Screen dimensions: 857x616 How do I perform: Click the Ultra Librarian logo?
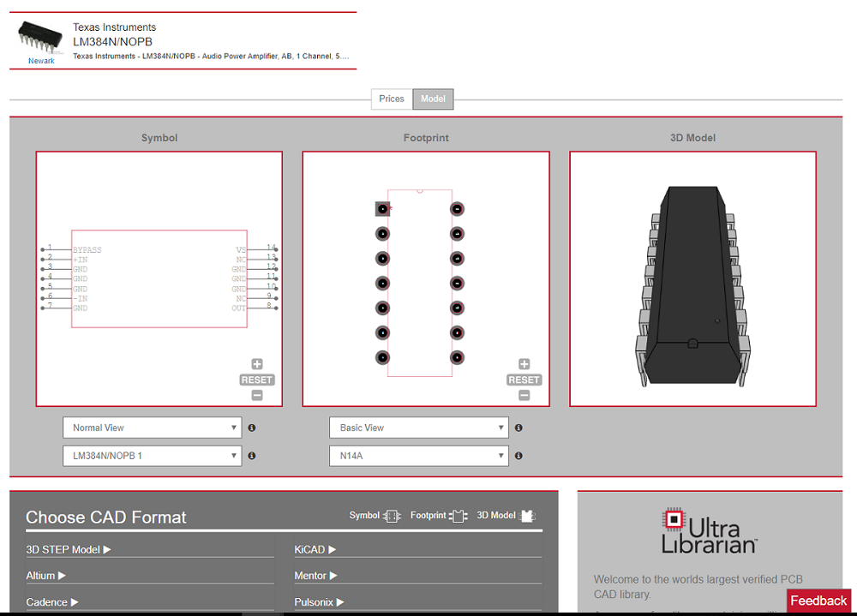click(x=709, y=531)
